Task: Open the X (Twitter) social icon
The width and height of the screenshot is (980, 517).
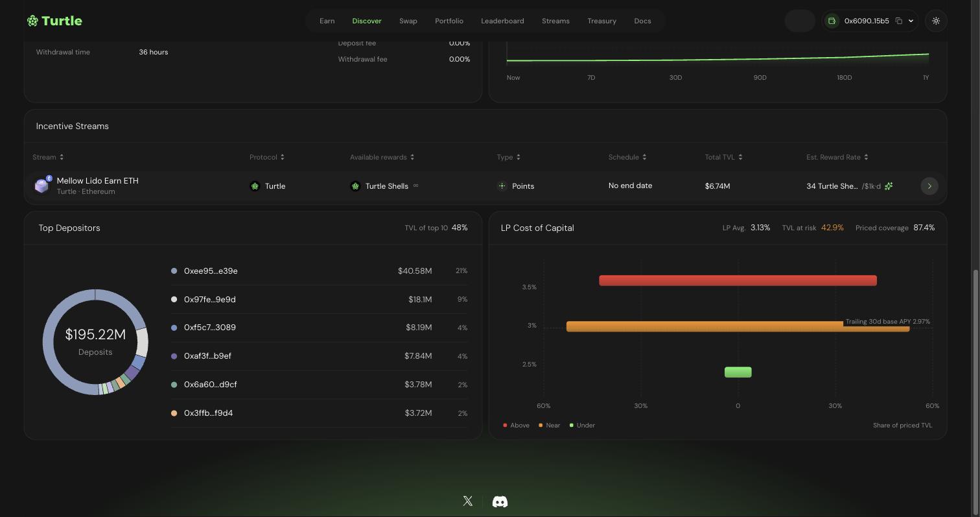Action: [468, 501]
